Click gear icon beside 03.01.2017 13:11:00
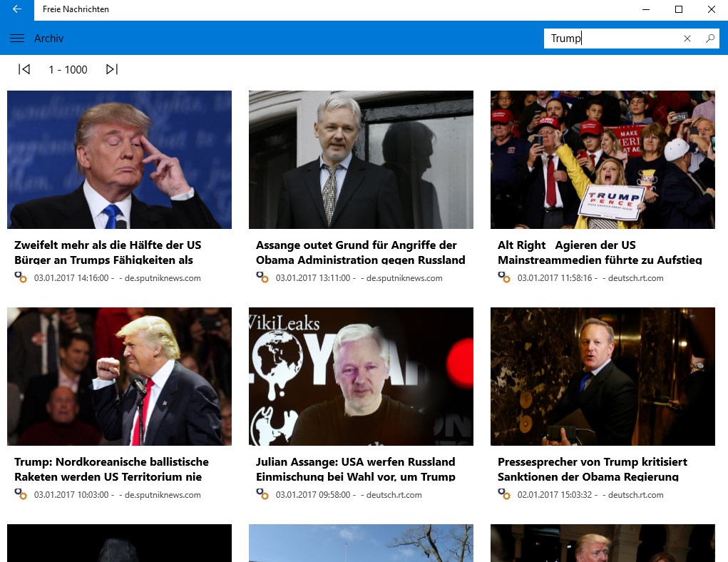728x562 pixels. [x=262, y=277]
